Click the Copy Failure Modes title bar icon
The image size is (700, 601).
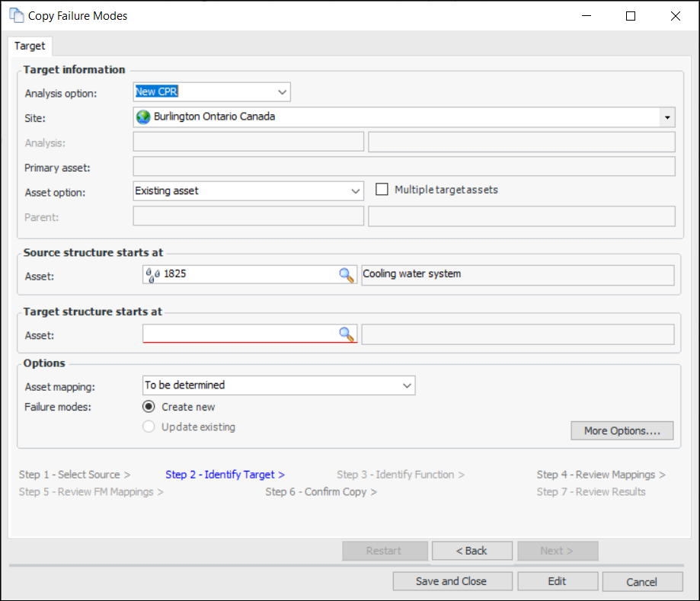coord(16,15)
